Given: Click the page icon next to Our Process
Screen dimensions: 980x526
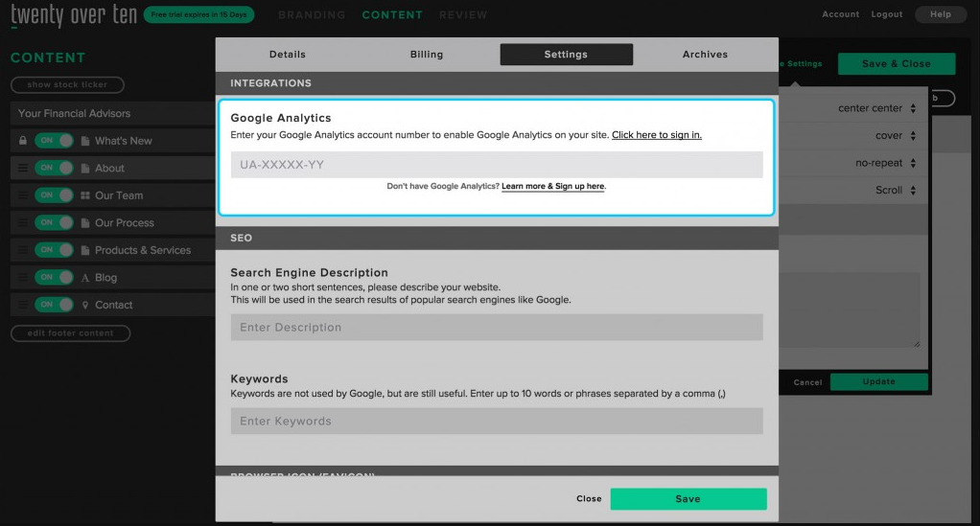Looking at the screenshot, I should click(85, 222).
